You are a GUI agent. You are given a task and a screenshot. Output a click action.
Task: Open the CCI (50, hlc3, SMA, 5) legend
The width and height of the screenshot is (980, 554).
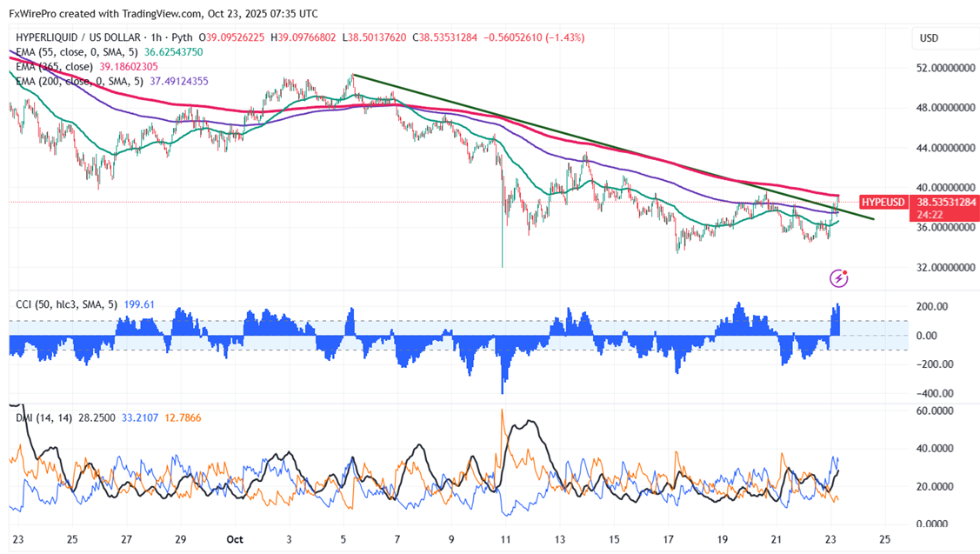(66, 304)
